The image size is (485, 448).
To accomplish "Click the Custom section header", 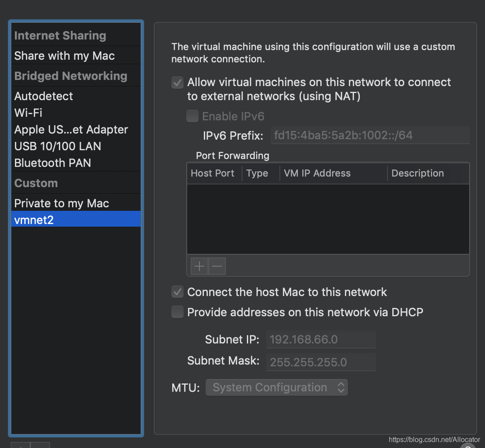I will point(36,183).
